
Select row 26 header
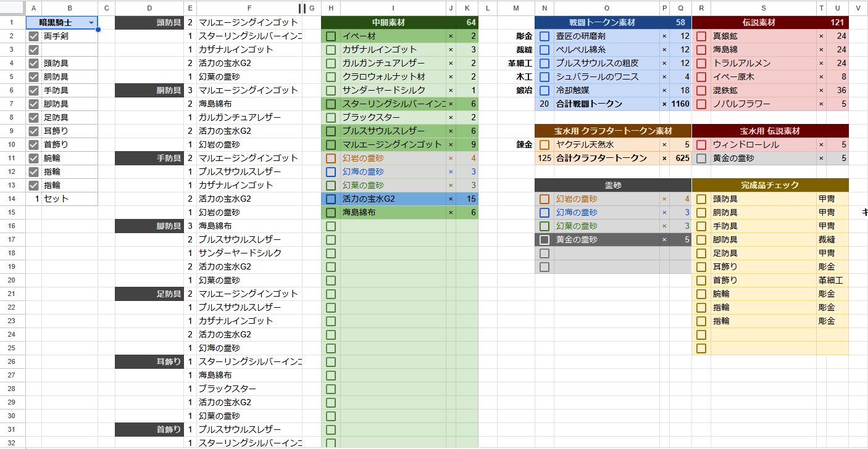[12, 362]
